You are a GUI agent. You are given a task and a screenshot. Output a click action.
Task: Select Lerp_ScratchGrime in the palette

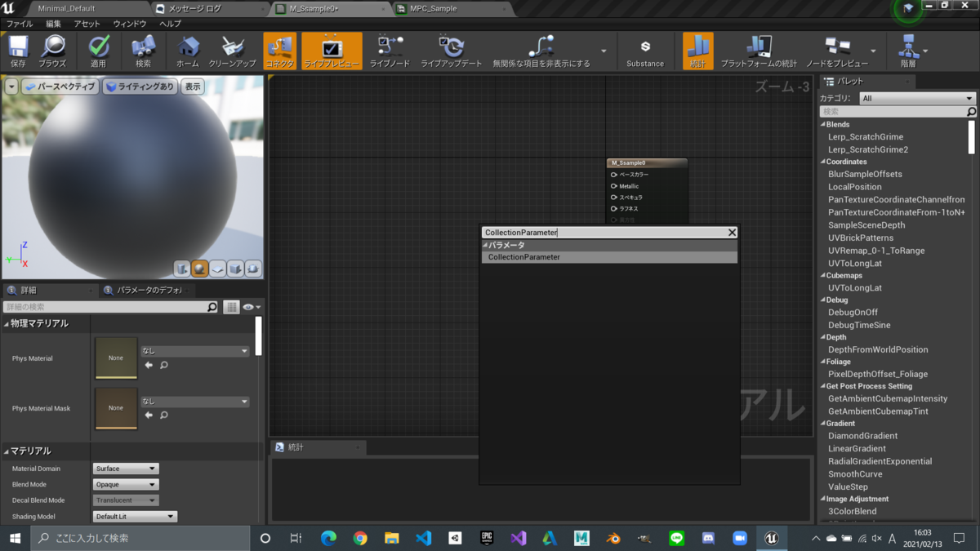[866, 137]
